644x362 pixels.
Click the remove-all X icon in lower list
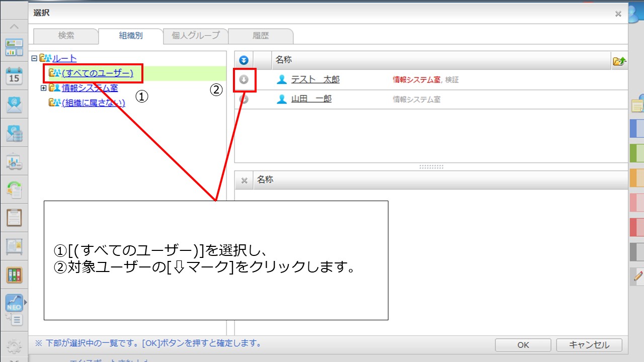coord(244,180)
